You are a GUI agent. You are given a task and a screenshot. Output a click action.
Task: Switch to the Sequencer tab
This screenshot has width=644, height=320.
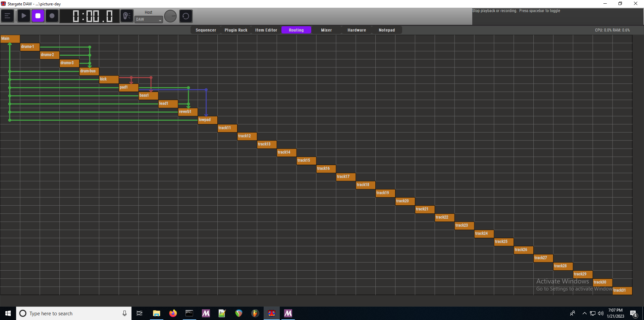click(x=206, y=30)
